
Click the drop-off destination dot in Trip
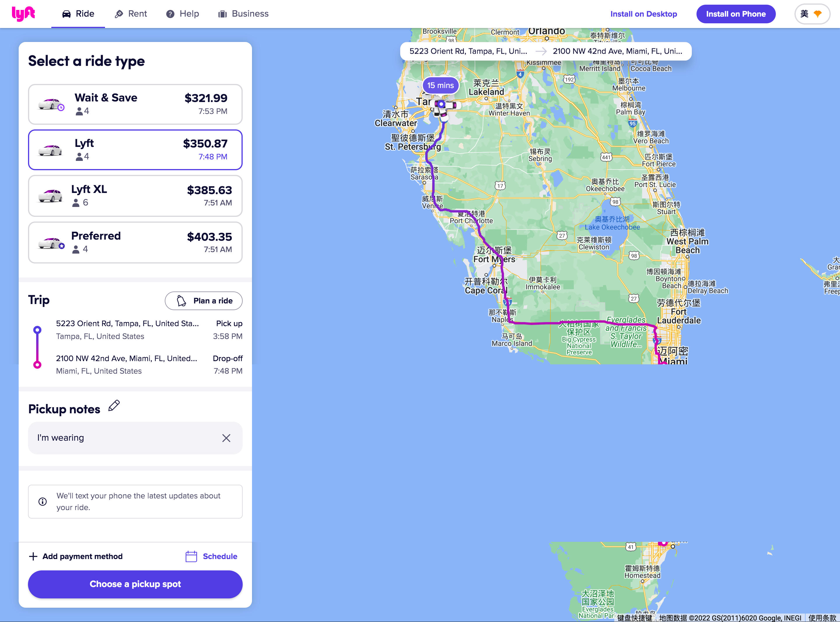pyautogui.click(x=37, y=364)
